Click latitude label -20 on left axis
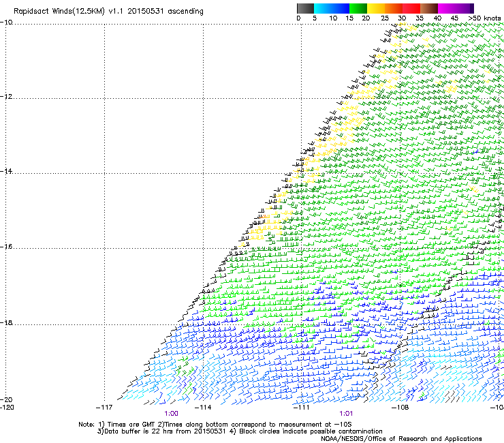Viewport: 504px width, 443px height. (x=6, y=399)
